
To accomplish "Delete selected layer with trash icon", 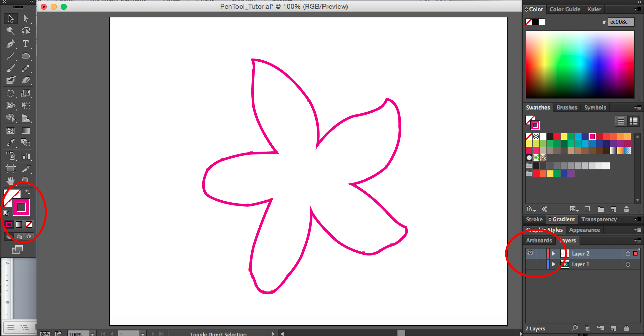I will [x=627, y=328].
